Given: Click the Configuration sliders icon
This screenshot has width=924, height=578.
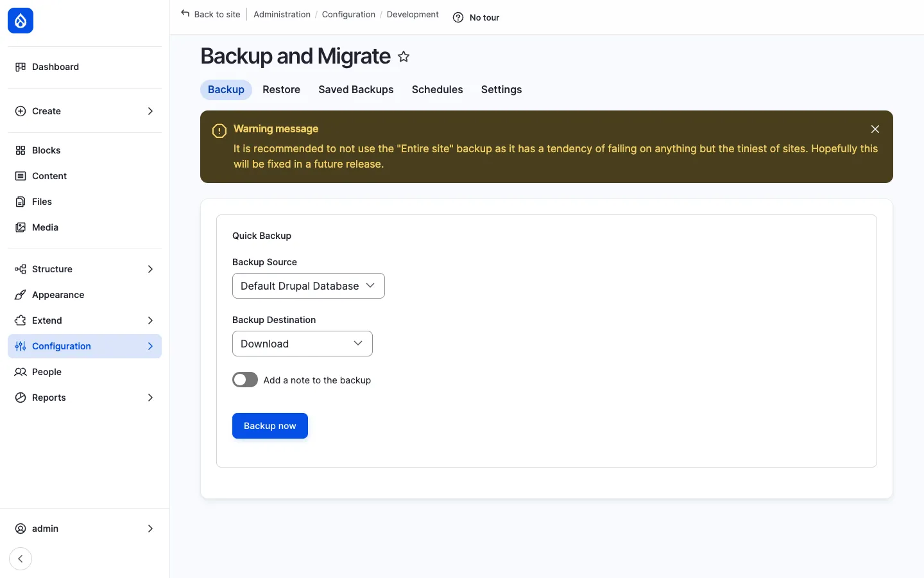Looking at the screenshot, I should 21,346.
